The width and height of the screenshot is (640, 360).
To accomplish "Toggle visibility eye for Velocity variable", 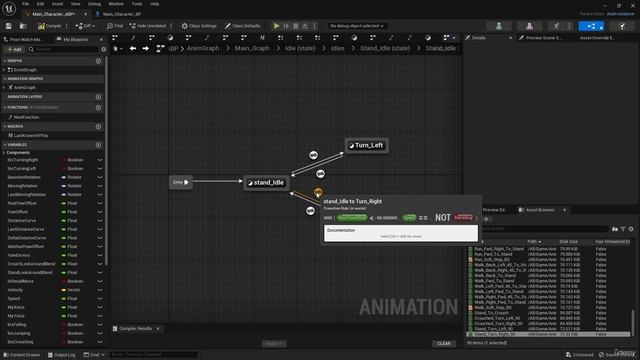I will pos(100,290).
